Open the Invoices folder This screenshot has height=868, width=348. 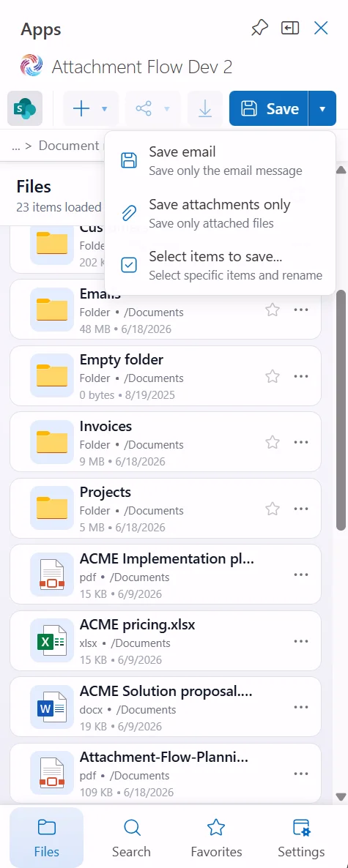pyautogui.click(x=166, y=442)
